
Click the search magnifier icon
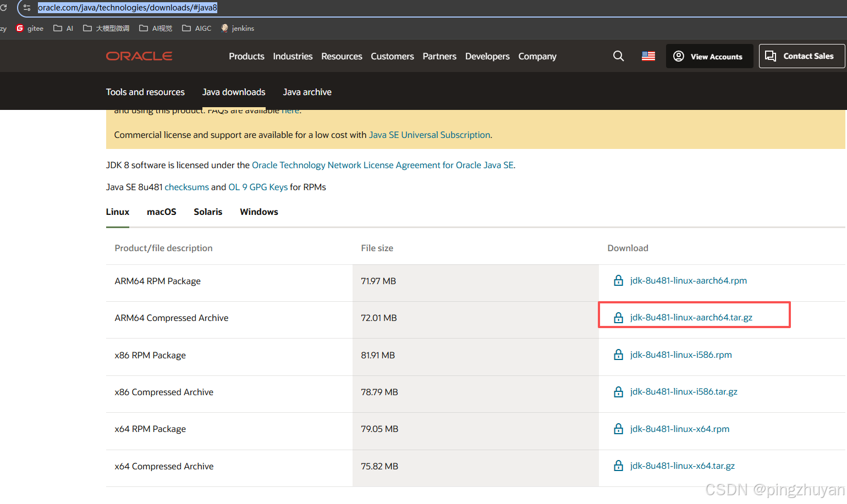pos(618,56)
